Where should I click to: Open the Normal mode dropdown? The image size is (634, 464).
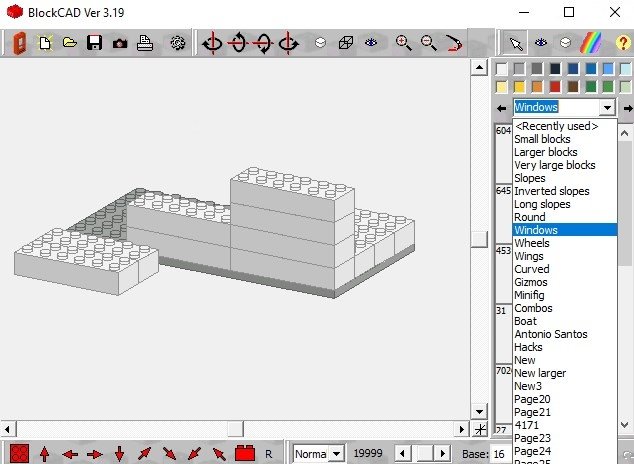click(x=336, y=453)
